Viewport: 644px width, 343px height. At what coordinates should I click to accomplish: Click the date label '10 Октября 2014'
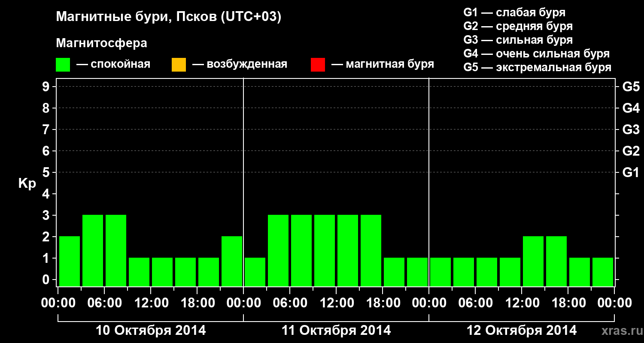[x=151, y=331]
